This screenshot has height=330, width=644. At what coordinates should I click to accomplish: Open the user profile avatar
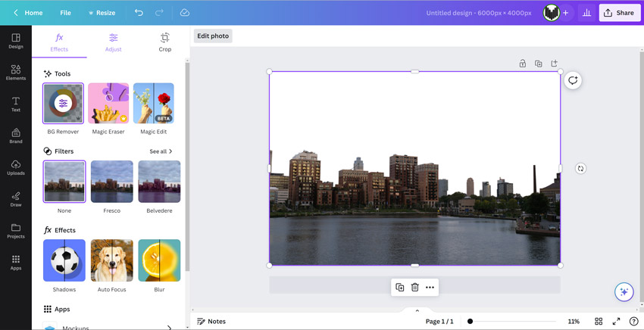pyautogui.click(x=551, y=13)
